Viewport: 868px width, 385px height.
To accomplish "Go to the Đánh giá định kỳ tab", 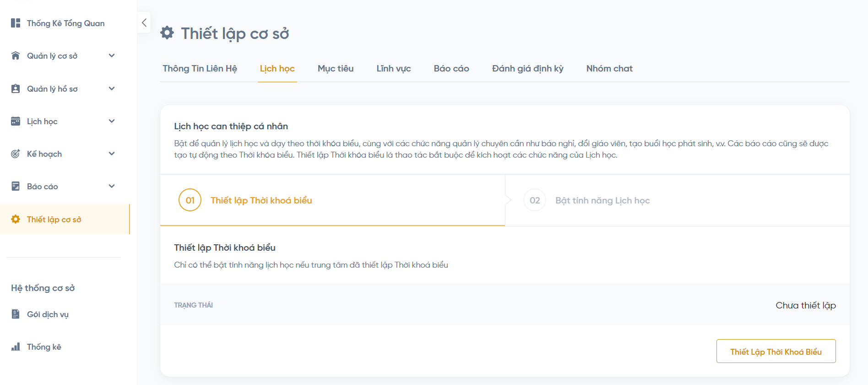I will click(x=527, y=69).
